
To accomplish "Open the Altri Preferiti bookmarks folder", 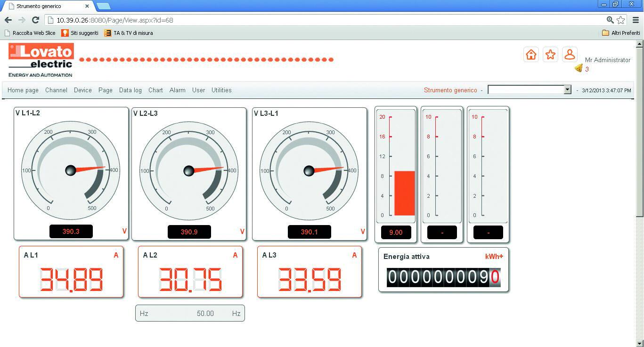I will click(620, 33).
